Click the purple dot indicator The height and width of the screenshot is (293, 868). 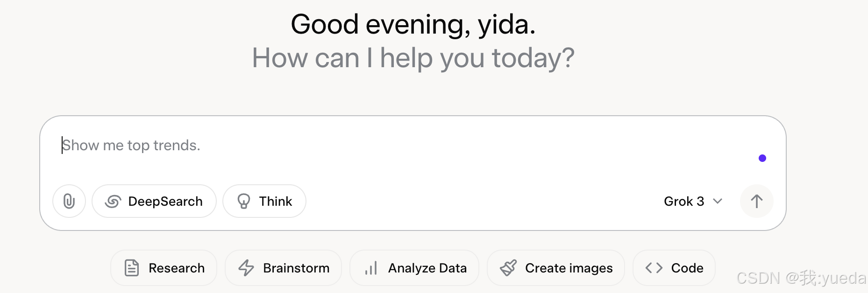(x=762, y=158)
